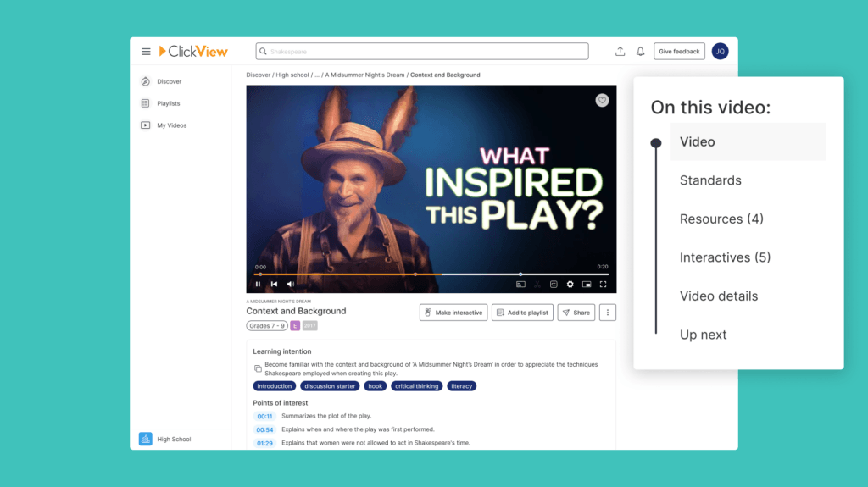868x487 pixels.
Task: Open the hamburger menu next to ClickView logo
Action: tap(146, 52)
